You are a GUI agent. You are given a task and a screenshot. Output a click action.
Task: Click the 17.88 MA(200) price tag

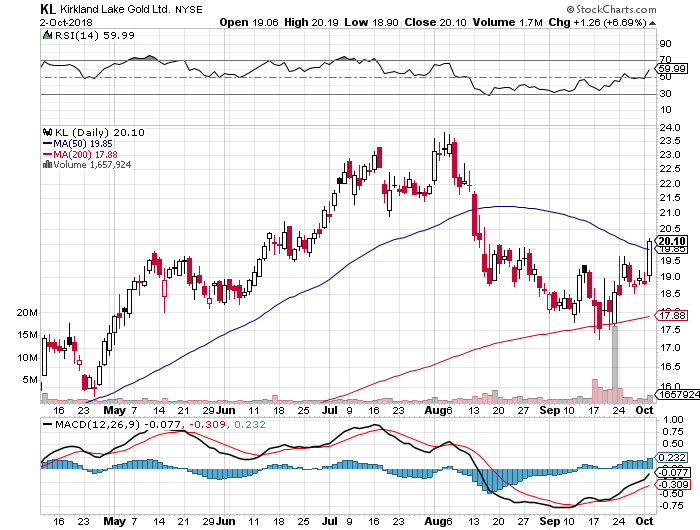[672, 316]
